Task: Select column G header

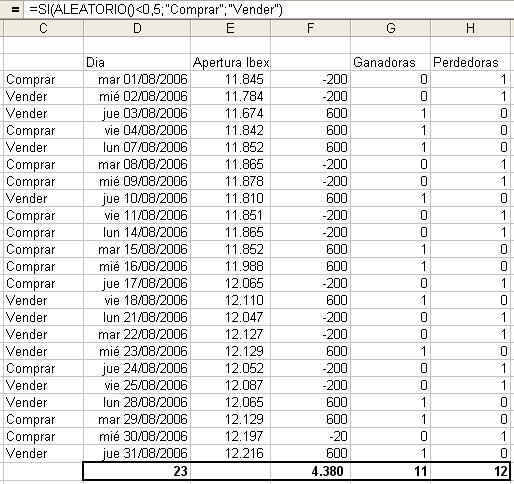Action: point(390,28)
